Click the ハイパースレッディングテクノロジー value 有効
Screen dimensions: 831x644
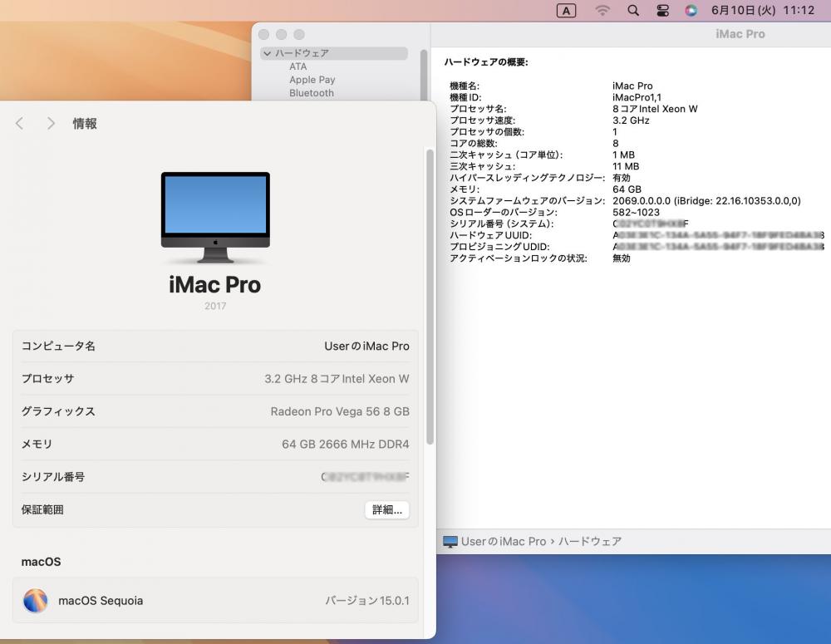(621, 178)
